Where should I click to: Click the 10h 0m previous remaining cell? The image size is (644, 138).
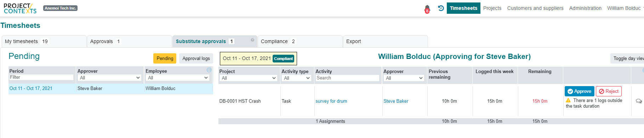(449, 101)
